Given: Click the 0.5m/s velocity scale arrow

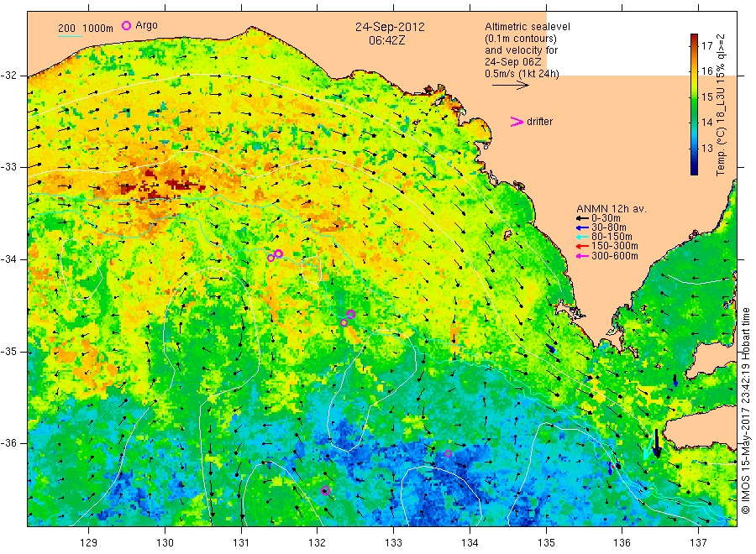Looking at the screenshot, I should click(511, 86).
